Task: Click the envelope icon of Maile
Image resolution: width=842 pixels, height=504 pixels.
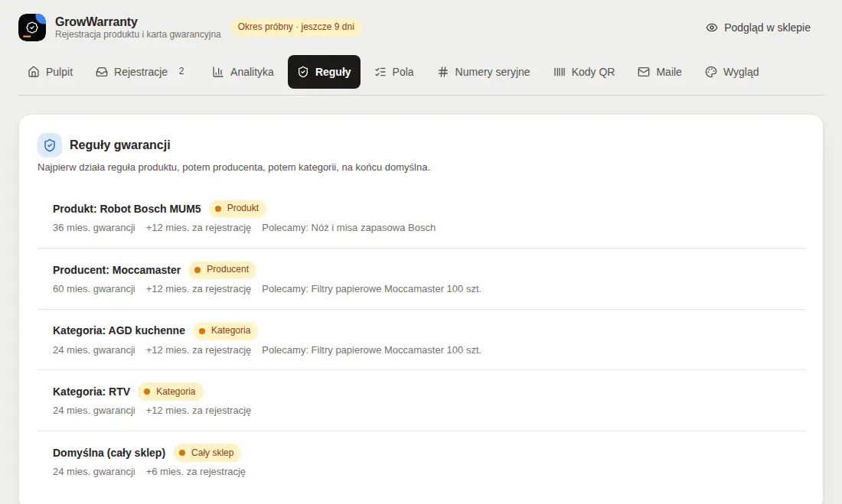Action: [643, 72]
